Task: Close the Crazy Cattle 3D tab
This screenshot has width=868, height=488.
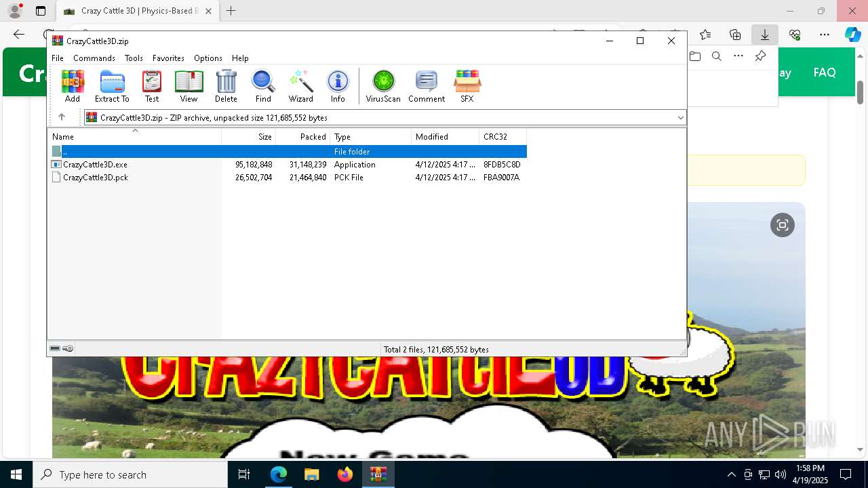Action: click(208, 11)
